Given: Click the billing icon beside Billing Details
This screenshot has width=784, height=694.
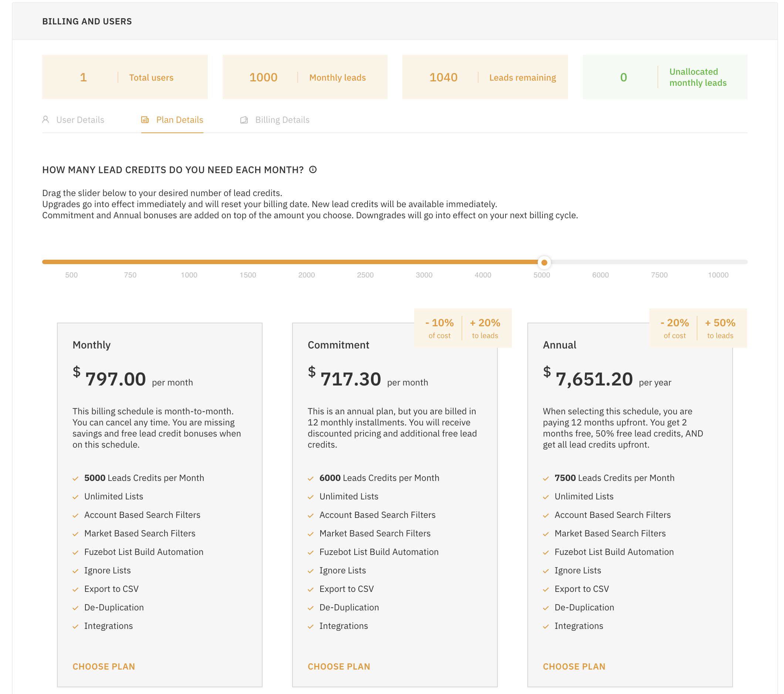Looking at the screenshot, I should coord(244,120).
